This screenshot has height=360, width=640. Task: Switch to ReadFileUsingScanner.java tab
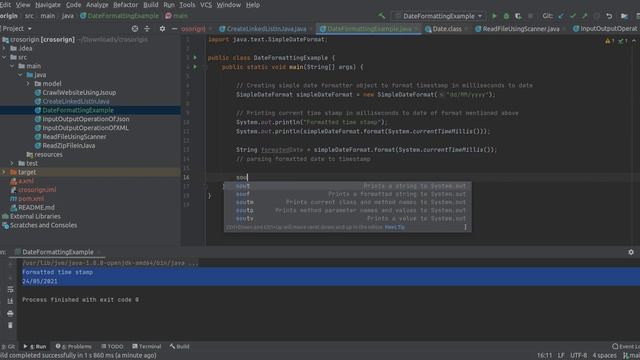(521, 29)
